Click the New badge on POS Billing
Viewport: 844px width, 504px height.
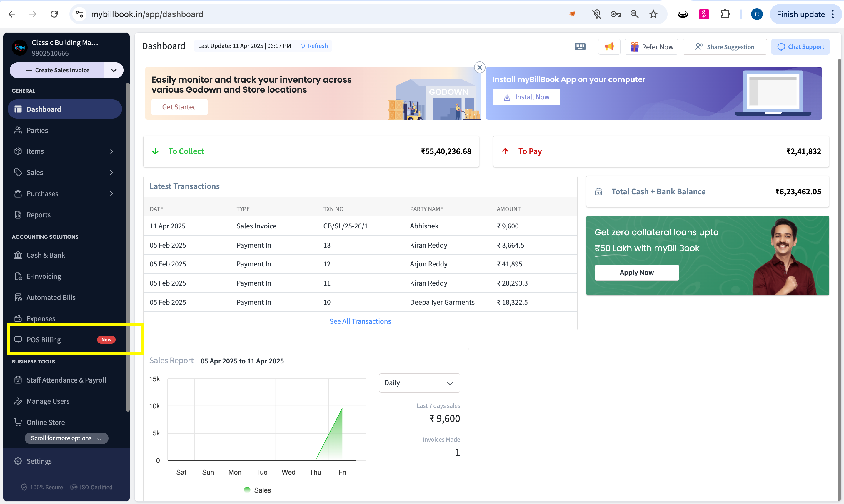coord(106,340)
